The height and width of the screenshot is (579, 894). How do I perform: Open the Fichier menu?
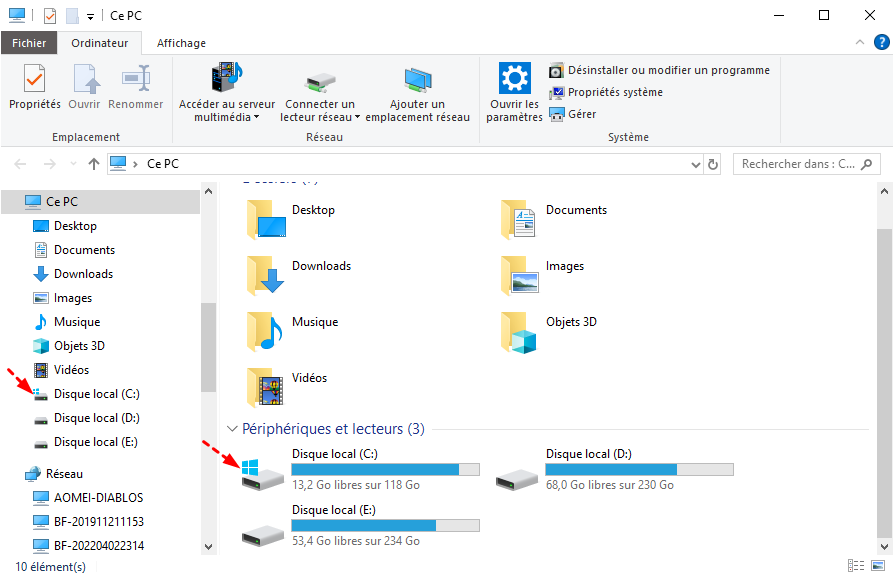29,43
